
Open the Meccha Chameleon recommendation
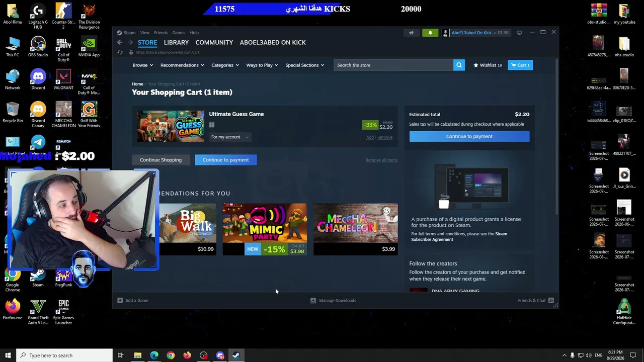[x=356, y=229]
